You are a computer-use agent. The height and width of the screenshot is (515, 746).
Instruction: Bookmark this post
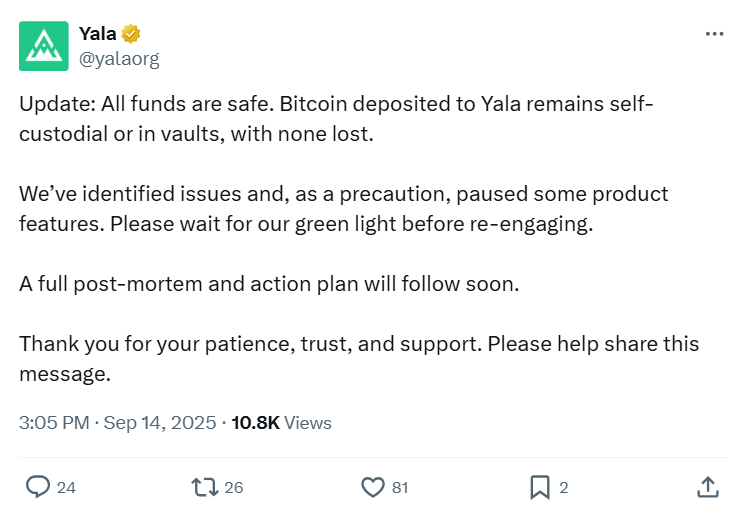539,487
